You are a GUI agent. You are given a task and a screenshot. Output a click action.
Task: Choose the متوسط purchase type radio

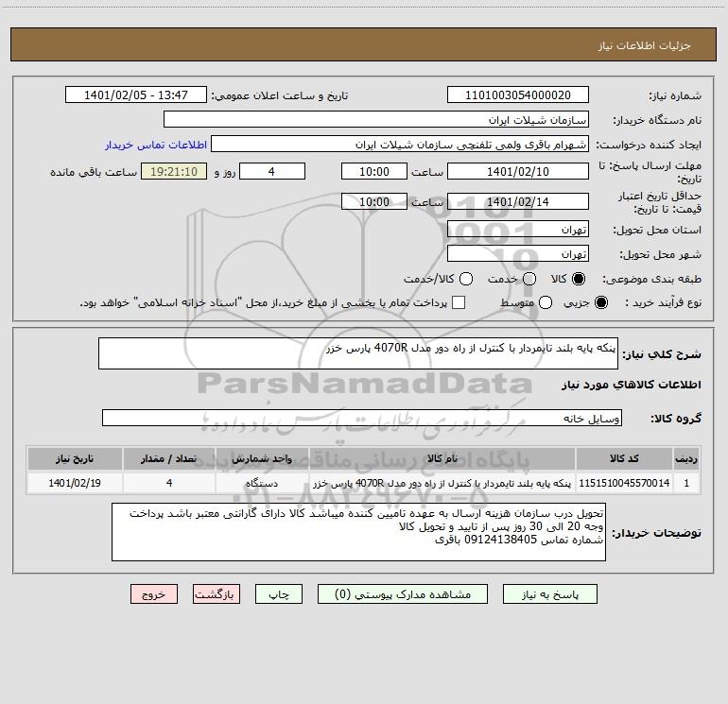(546, 302)
